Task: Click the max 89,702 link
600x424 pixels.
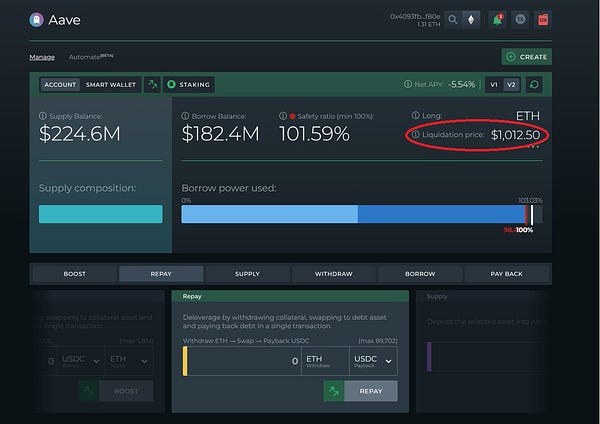Action: pos(378,341)
